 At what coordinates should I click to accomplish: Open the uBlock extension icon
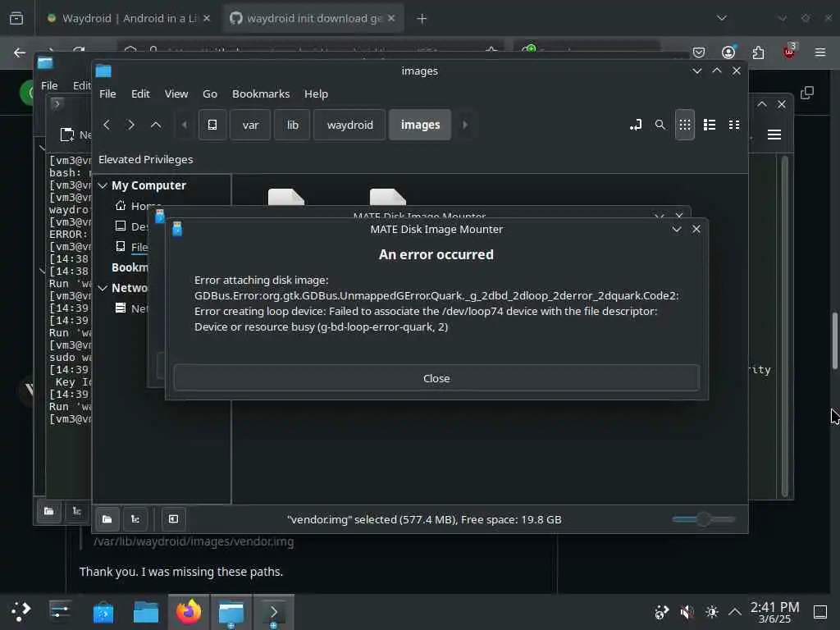coord(789,52)
